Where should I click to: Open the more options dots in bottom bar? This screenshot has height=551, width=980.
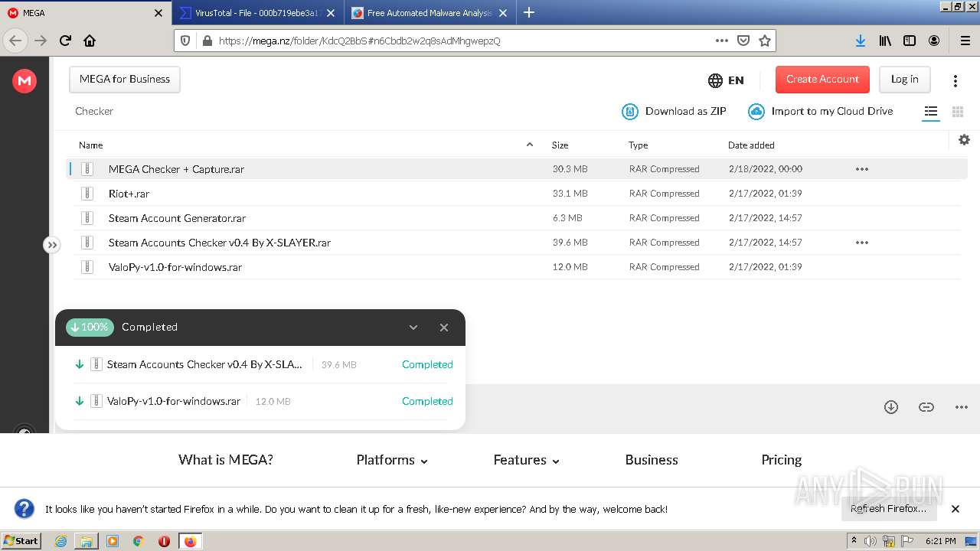(962, 407)
